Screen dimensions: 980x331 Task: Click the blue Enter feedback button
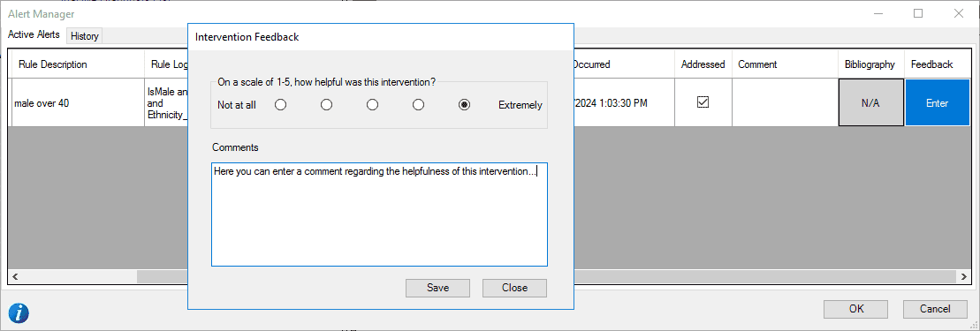click(x=937, y=103)
